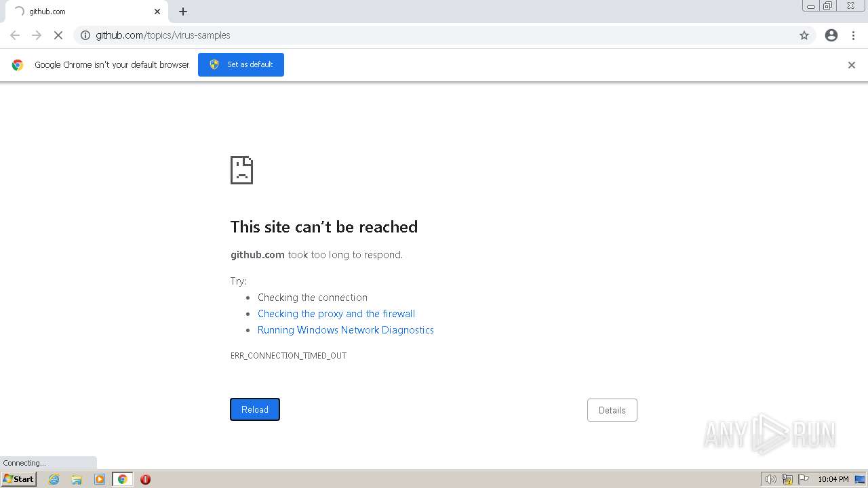
Task: Launch Internet Explorer from taskbar
Action: click(x=54, y=479)
